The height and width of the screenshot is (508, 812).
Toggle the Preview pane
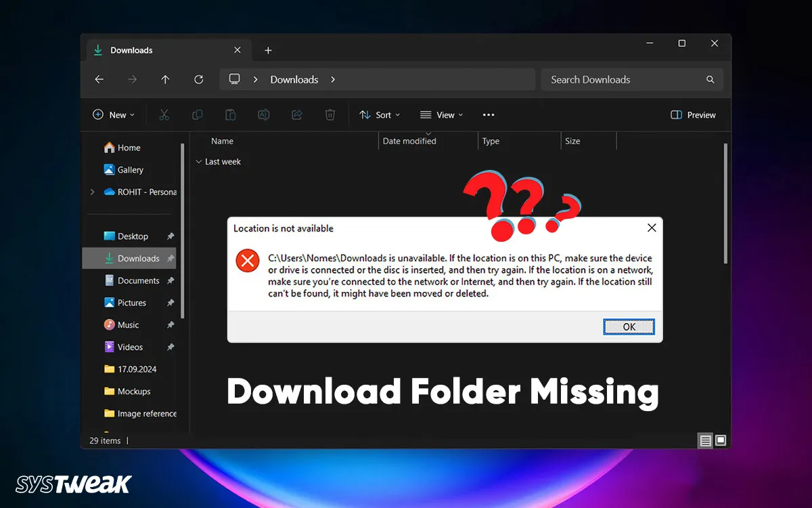click(693, 115)
